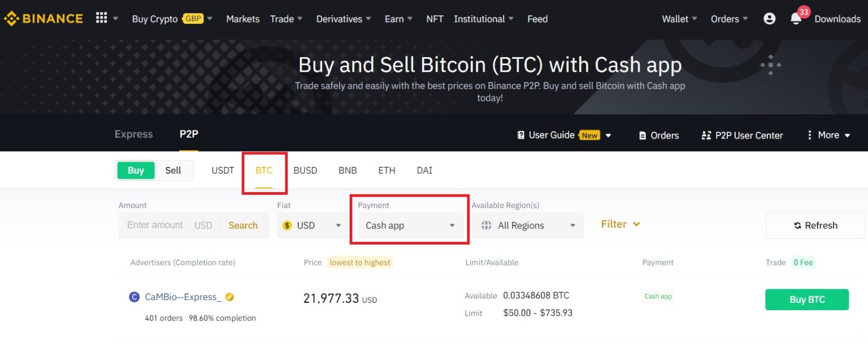Open the notification bell
Image resolution: width=868 pixels, height=343 pixels.
click(x=796, y=19)
